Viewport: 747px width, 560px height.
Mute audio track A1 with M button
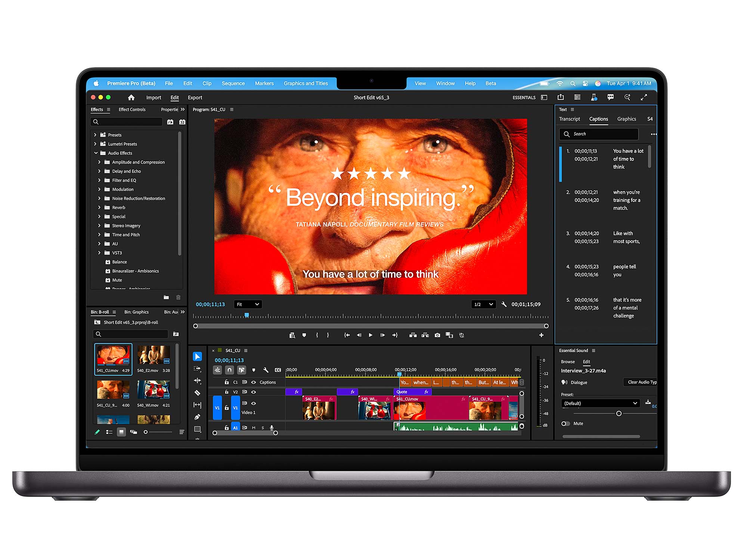click(x=254, y=428)
